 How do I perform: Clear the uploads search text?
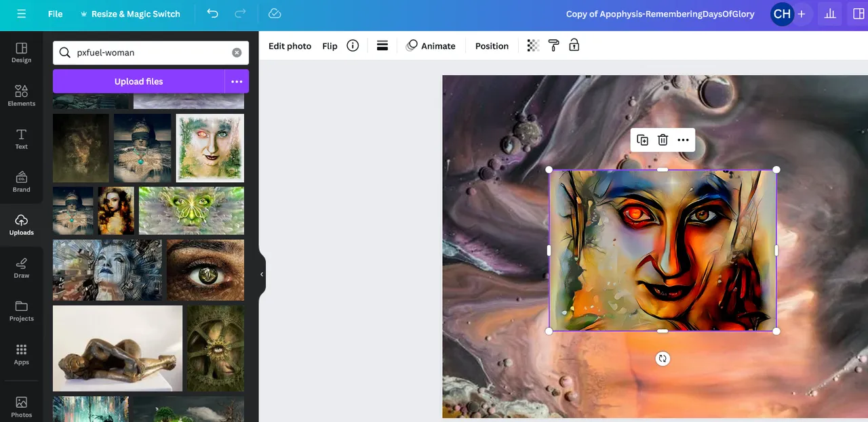237,53
